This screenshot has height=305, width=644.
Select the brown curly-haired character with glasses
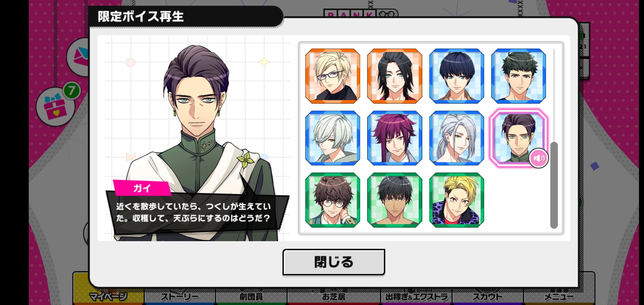point(333,200)
